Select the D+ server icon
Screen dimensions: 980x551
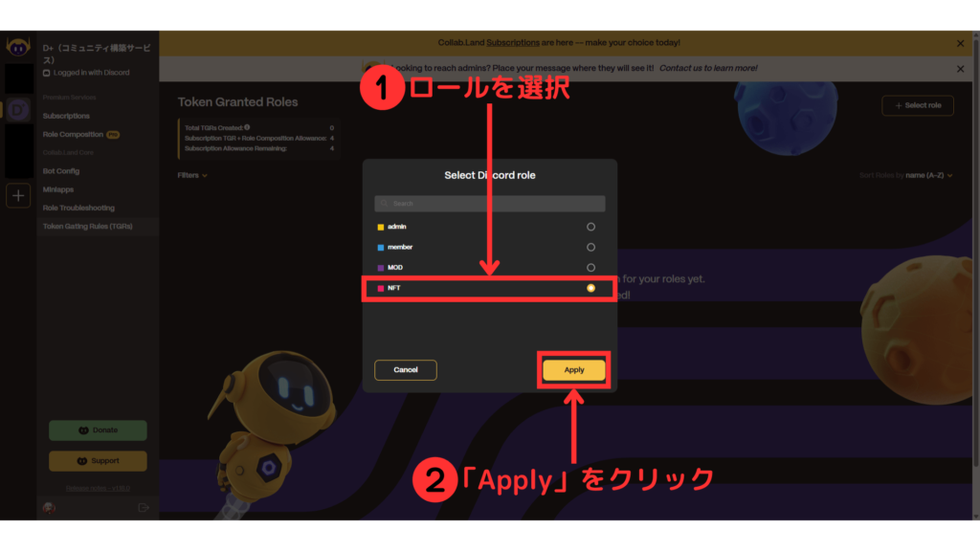click(x=18, y=110)
